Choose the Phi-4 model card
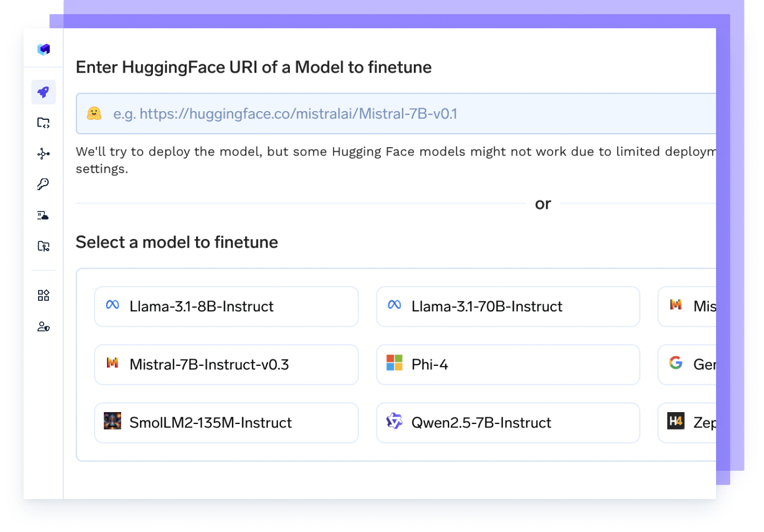This screenshot has height=532, width=764. (508, 365)
